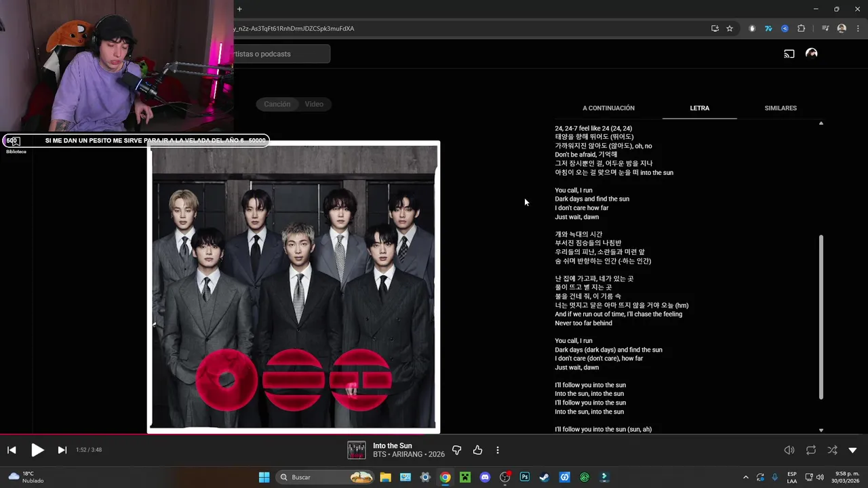868x488 pixels.
Task: Open the gray hand extension icon
Action: pyautogui.click(x=752, y=28)
